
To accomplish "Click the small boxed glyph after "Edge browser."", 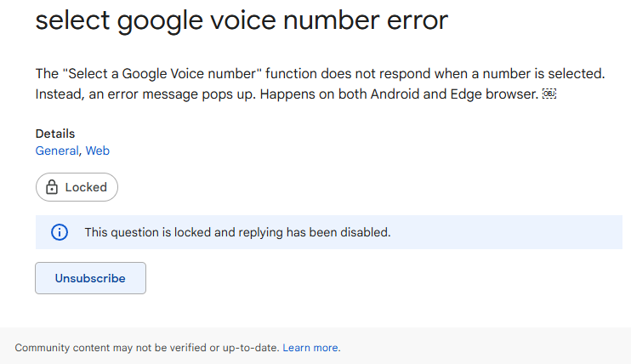I will click(549, 94).
